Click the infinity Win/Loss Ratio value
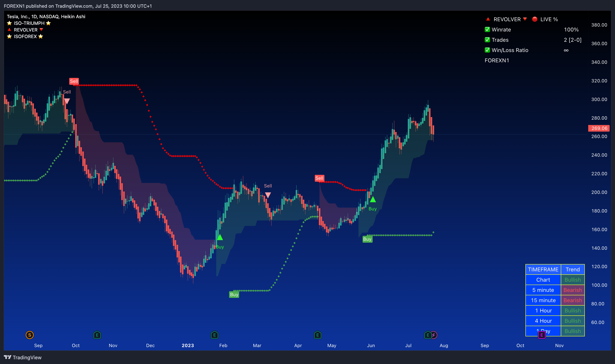Screen dimensions: 615x364 click(x=566, y=50)
